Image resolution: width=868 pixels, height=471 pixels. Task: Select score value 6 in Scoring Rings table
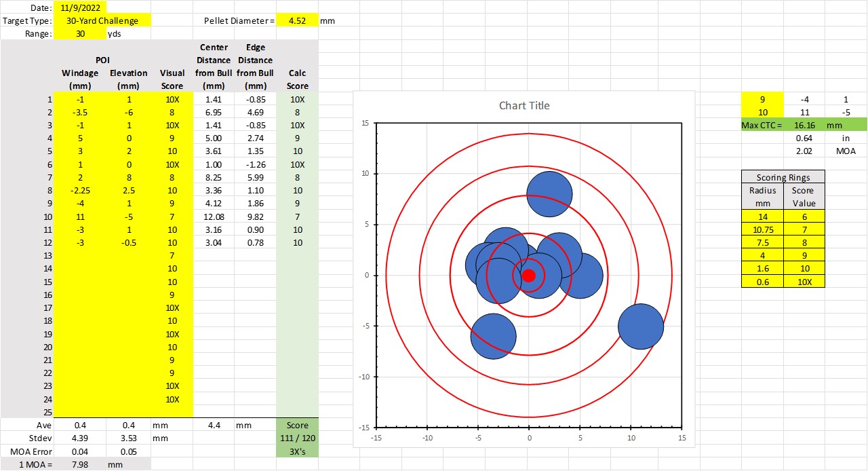(x=804, y=216)
